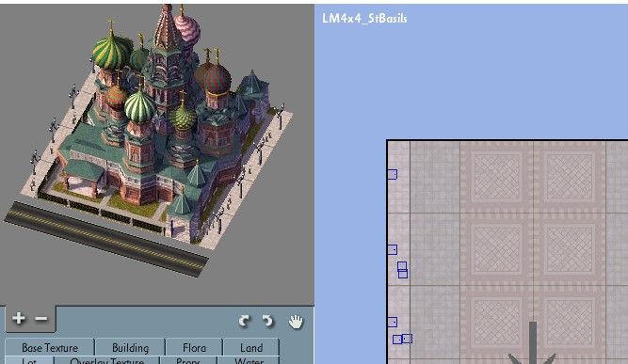Rotate the preview clockwise

(244, 321)
